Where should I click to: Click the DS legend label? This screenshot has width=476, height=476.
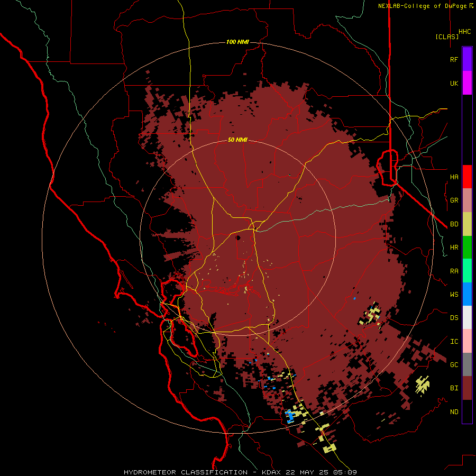point(454,318)
